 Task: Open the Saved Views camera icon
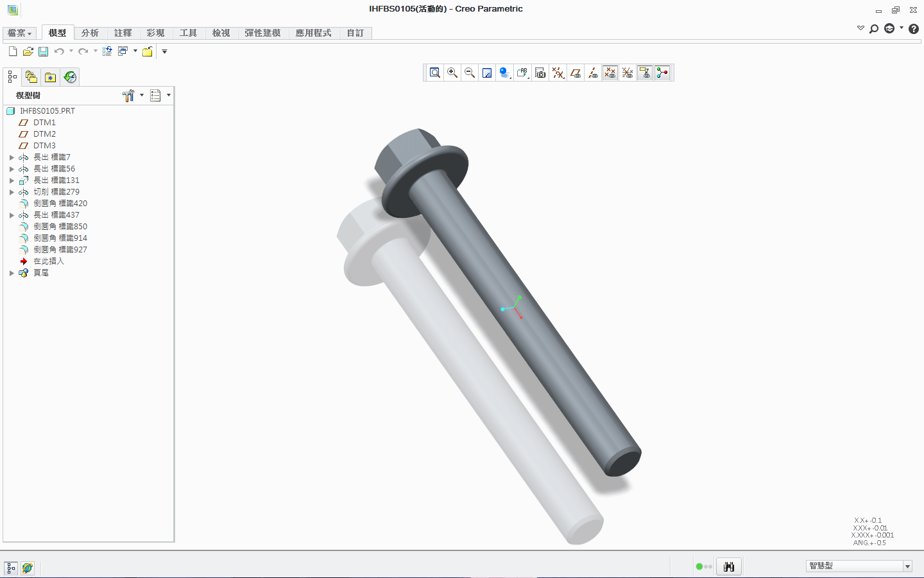[540, 73]
